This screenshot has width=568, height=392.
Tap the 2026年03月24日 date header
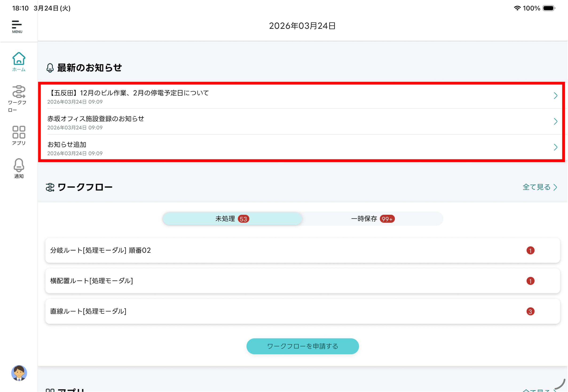302,26
